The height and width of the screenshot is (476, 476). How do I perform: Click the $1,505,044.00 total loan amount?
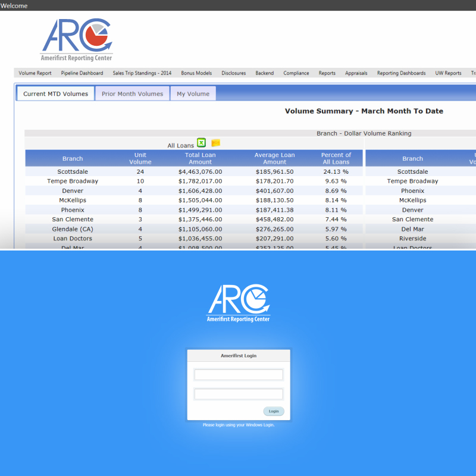point(201,200)
